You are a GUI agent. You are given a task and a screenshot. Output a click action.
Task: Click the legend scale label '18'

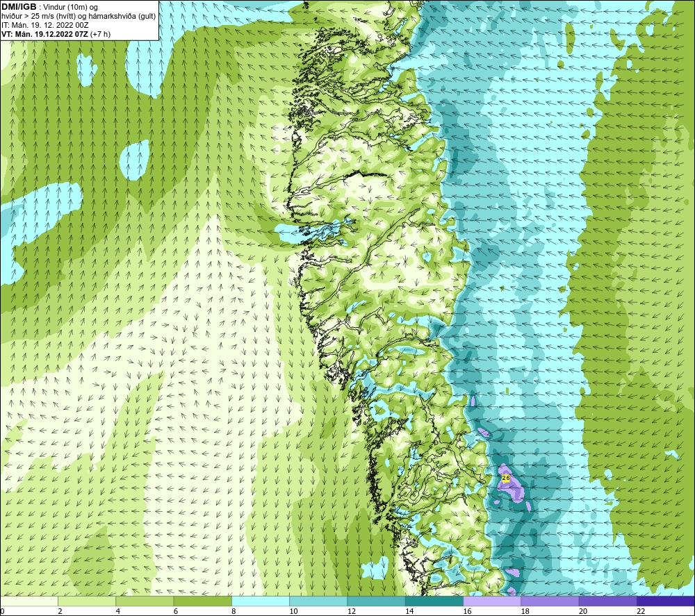coord(525,611)
